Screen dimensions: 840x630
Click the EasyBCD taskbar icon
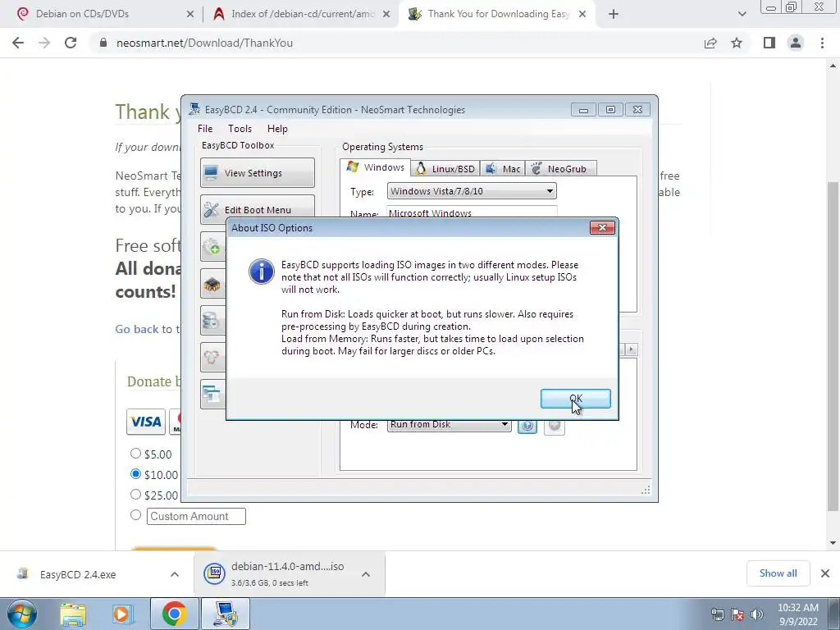point(225,614)
